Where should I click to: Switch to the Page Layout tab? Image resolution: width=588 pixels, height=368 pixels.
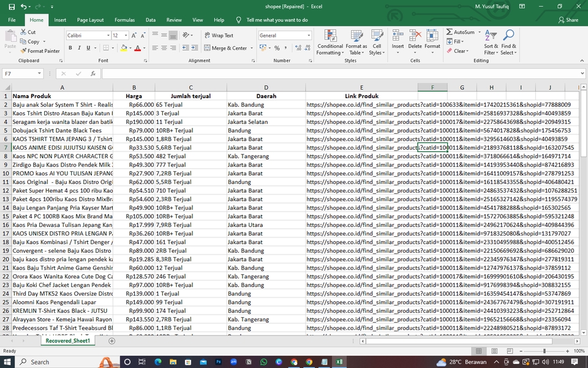click(91, 20)
